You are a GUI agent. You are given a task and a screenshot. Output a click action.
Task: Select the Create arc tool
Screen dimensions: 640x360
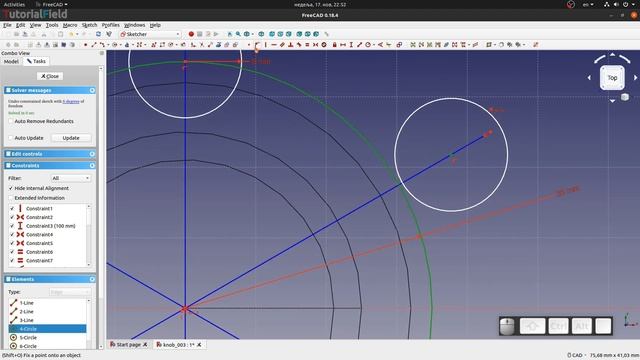click(x=101, y=44)
